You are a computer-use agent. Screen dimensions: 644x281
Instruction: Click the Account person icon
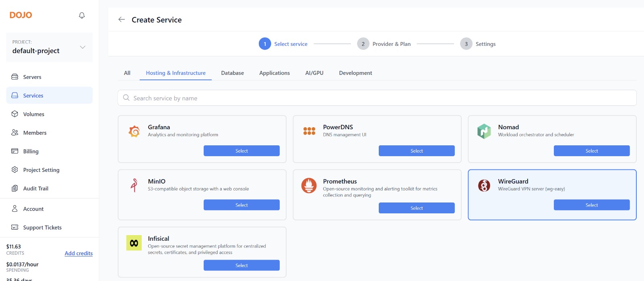click(x=15, y=209)
